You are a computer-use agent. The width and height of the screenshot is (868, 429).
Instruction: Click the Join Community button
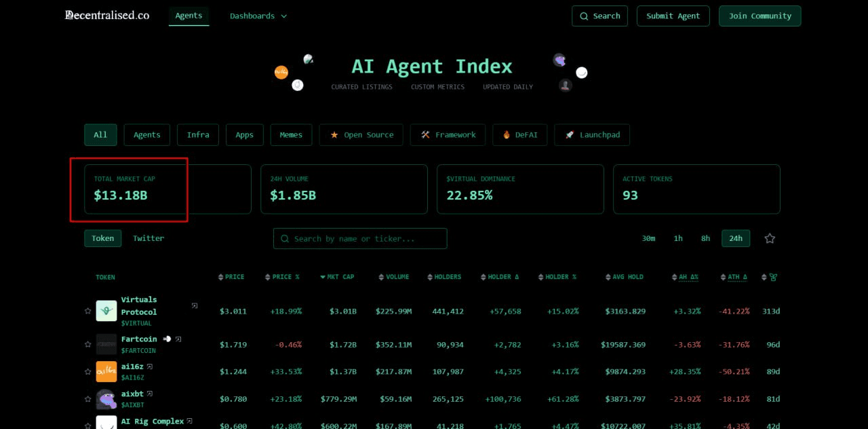click(759, 16)
